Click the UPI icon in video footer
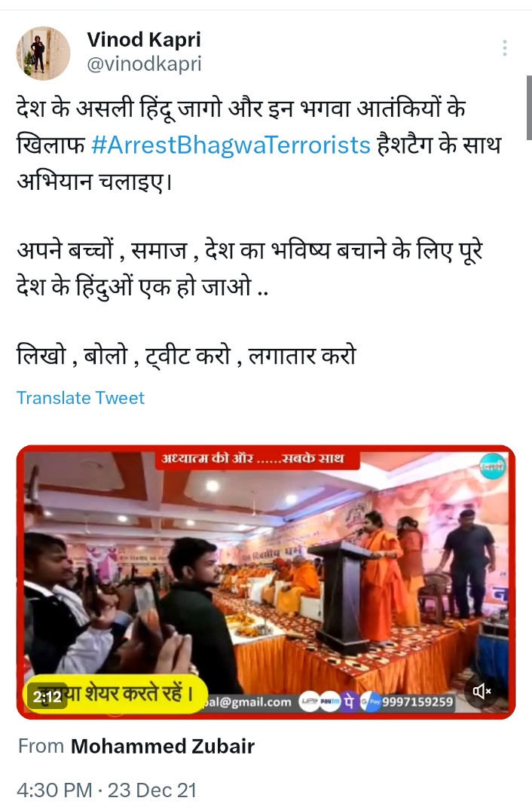The image size is (532, 810). [310, 702]
